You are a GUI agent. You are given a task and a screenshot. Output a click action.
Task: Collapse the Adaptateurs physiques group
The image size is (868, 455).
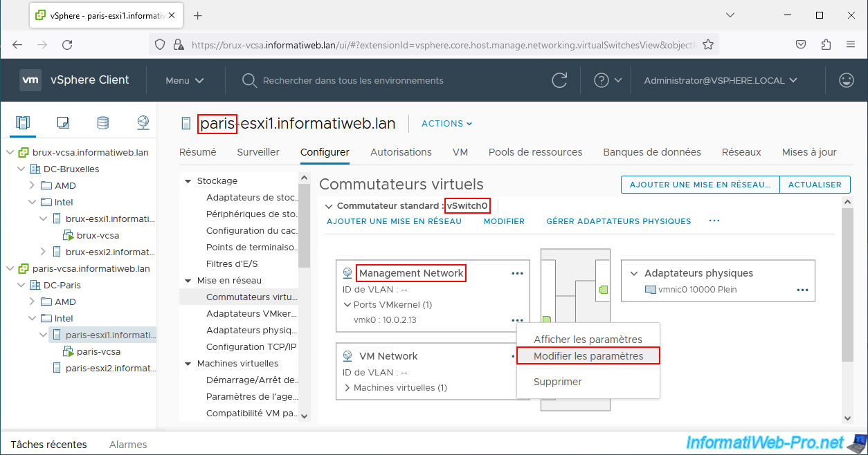click(x=633, y=274)
